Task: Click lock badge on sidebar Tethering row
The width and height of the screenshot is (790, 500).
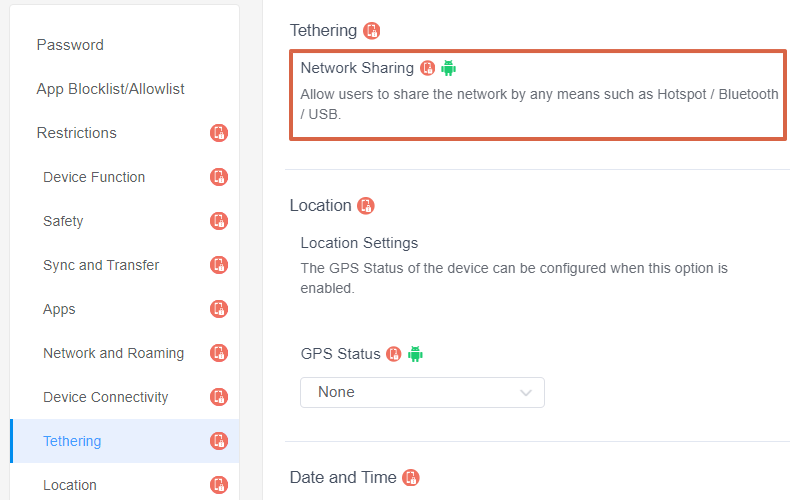Action: click(x=219, y=441)
